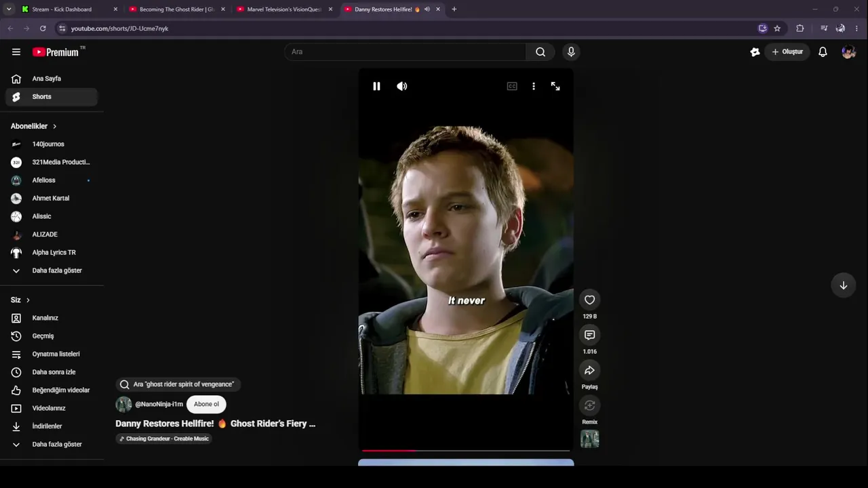Open the browser tab search dropdown

click(x=9, y=9)
